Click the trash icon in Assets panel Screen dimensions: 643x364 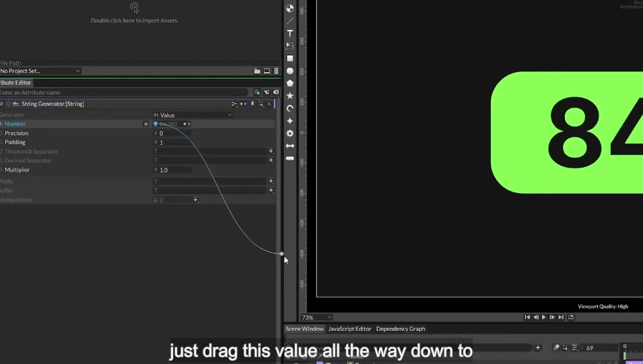coord(276,71)
